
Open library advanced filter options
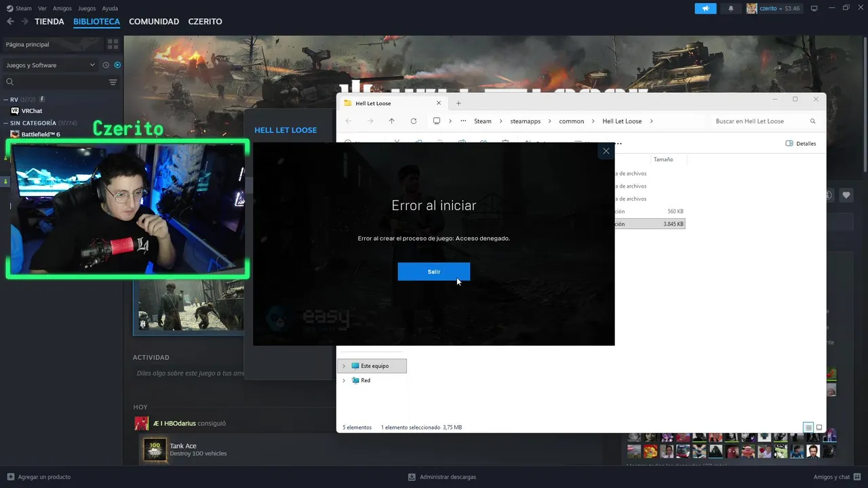[x=113, y=82]
